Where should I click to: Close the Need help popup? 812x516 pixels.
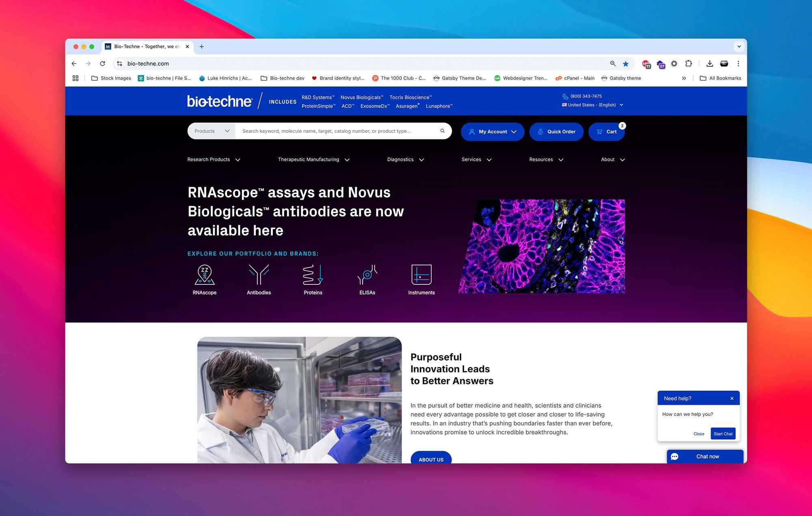[x=732, y=398]
